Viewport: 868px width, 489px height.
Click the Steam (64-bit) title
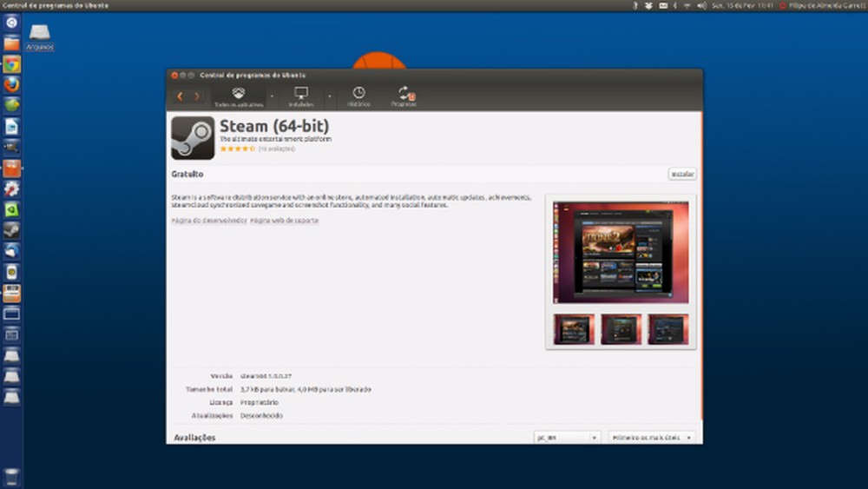pos(274,126)
